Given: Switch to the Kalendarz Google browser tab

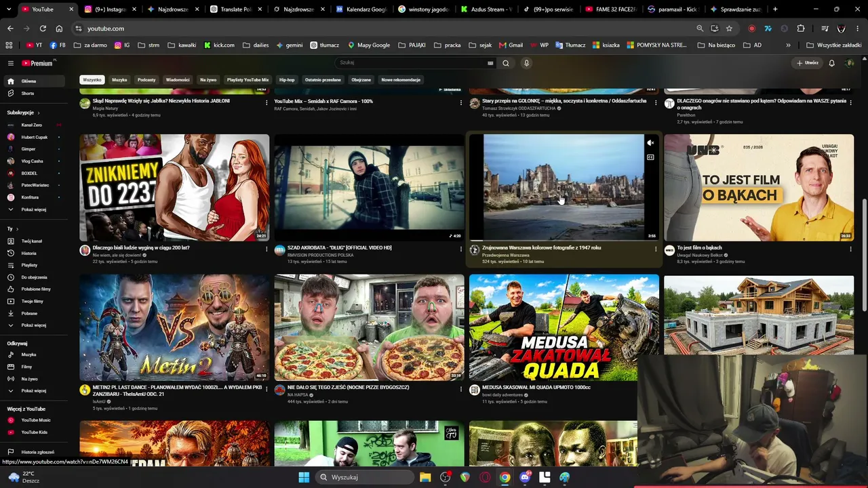Looking at the screenshot, I should pyautogui.click(x=361, y=9).
